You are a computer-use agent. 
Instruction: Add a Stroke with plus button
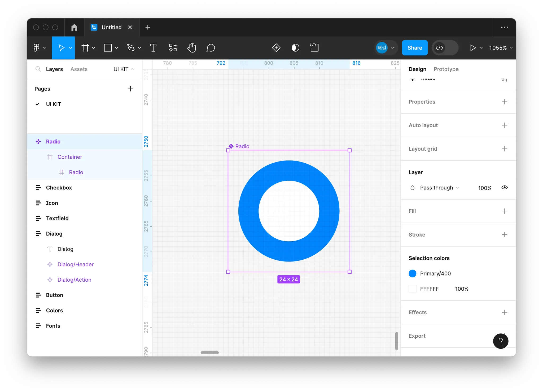(x=505, y=234)
